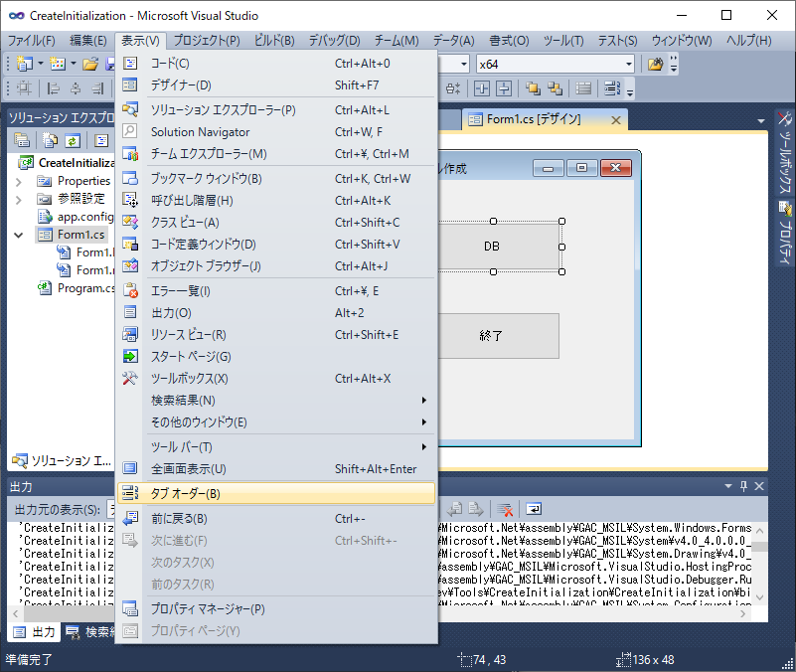Click the ツールボックス(X) wrench icon

[x=130, y=378]
